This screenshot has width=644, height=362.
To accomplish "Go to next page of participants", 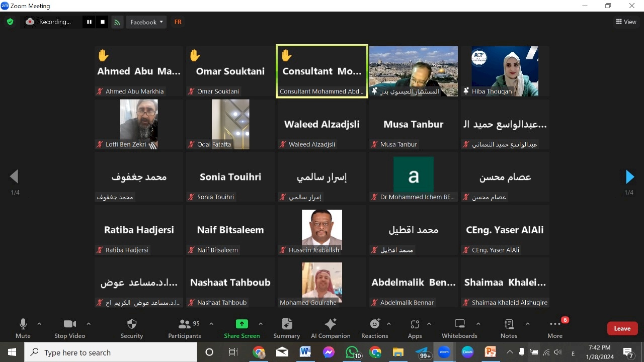I will click(x=629, y=177).
